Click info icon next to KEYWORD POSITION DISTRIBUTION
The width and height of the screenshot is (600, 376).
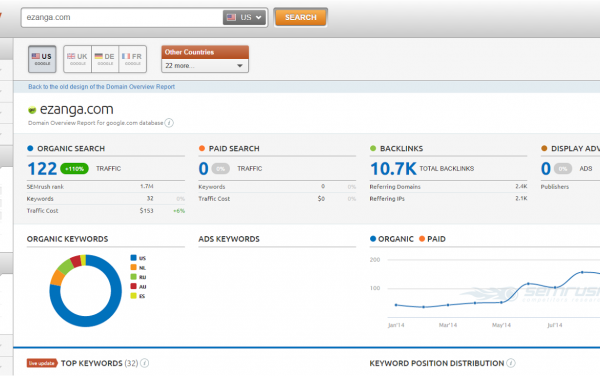click(511, 363)
